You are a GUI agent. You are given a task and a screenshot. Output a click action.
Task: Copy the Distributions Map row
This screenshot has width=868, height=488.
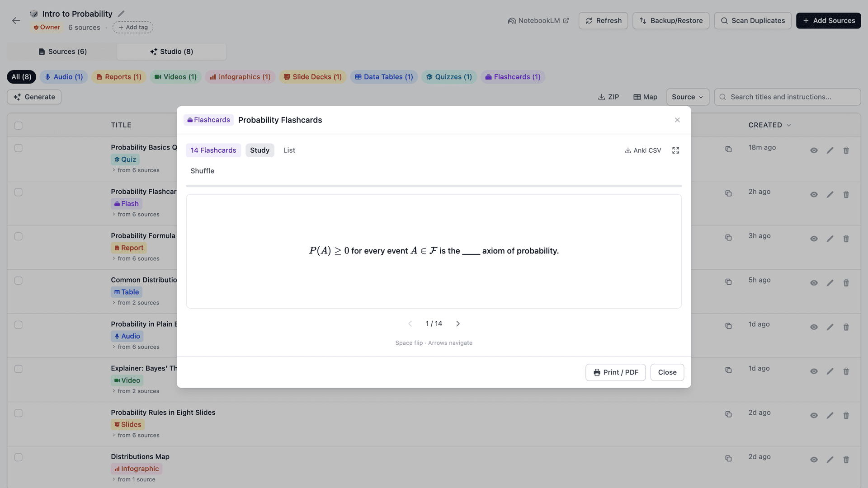pyautogui.click(x=728, y=459)
